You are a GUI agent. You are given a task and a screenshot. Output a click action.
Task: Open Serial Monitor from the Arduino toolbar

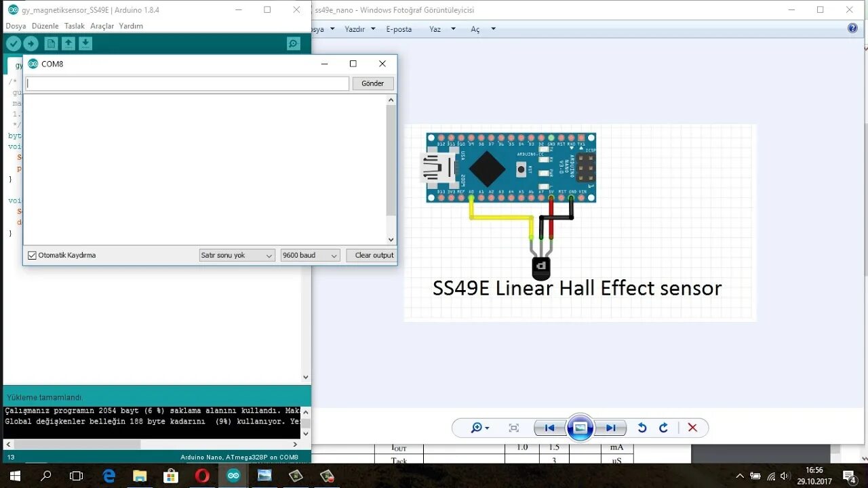pyautogui.click(x=294, y=43)
